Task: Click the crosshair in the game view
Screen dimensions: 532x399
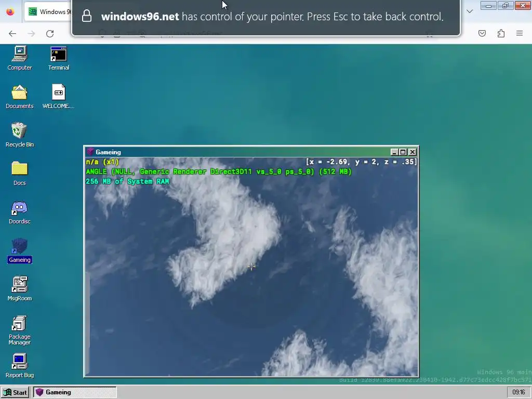Action: (251, 267)
